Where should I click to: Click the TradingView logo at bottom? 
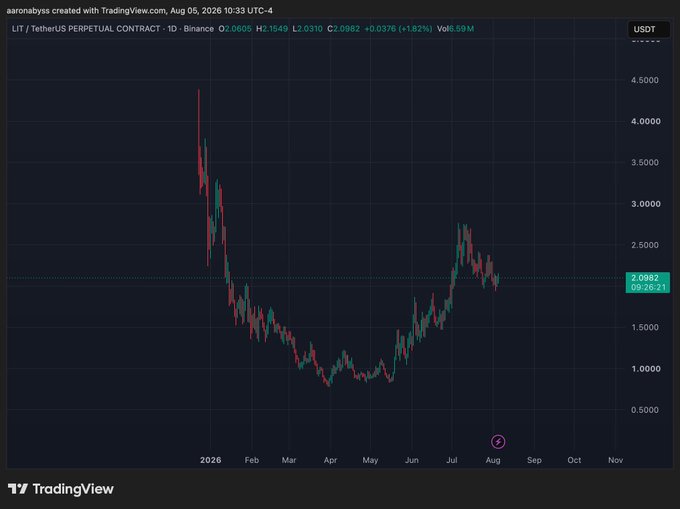pos(61,489)
